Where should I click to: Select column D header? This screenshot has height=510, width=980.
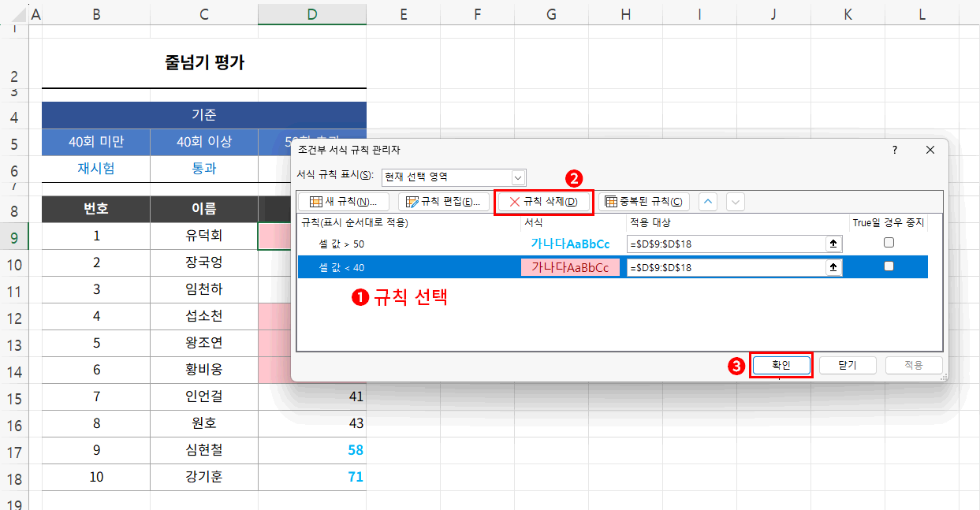(312, 13)
